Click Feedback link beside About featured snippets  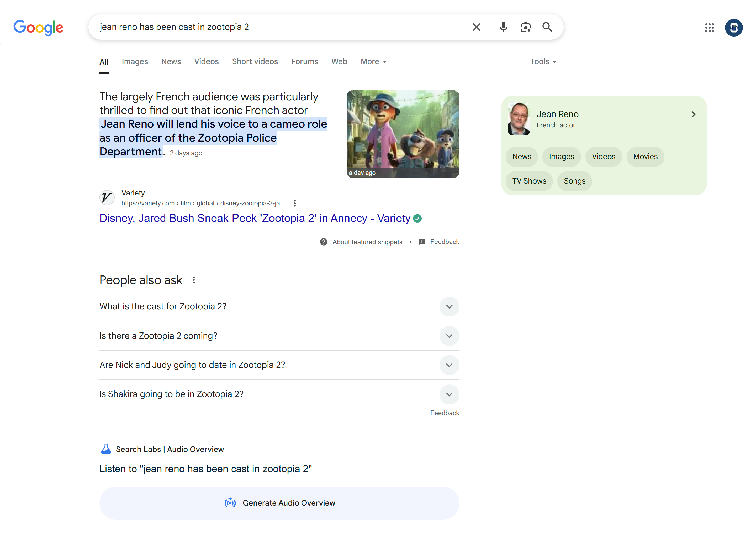444,242
